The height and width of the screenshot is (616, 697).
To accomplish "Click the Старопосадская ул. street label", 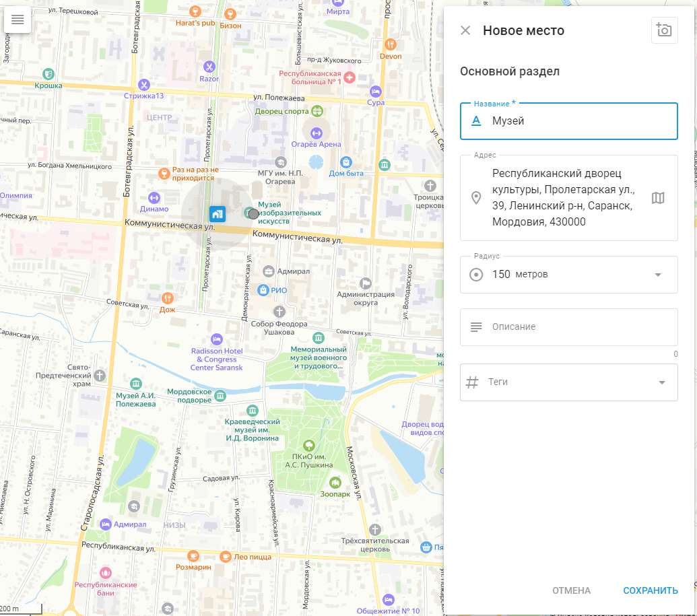I will click(92, 493).
